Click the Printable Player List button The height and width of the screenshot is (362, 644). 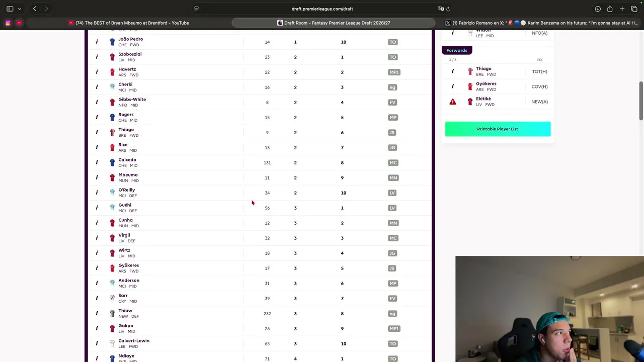[x=498, y=129]
